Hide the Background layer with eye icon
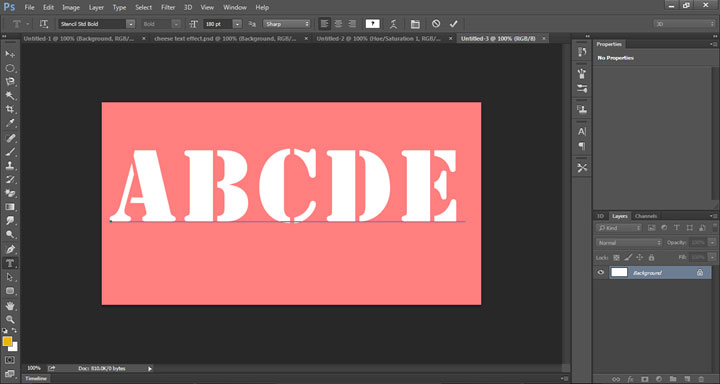The width and height of the screenshot is (720, 384). click(x=601, y=272)
